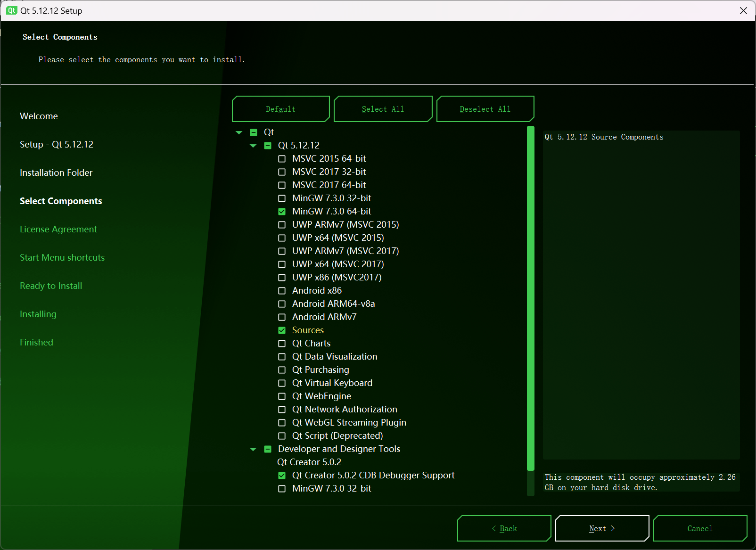Image resolution: width=756 pixels, height=550 pixels.
Task: Click the Default button
Action: [x=280, y=109]
